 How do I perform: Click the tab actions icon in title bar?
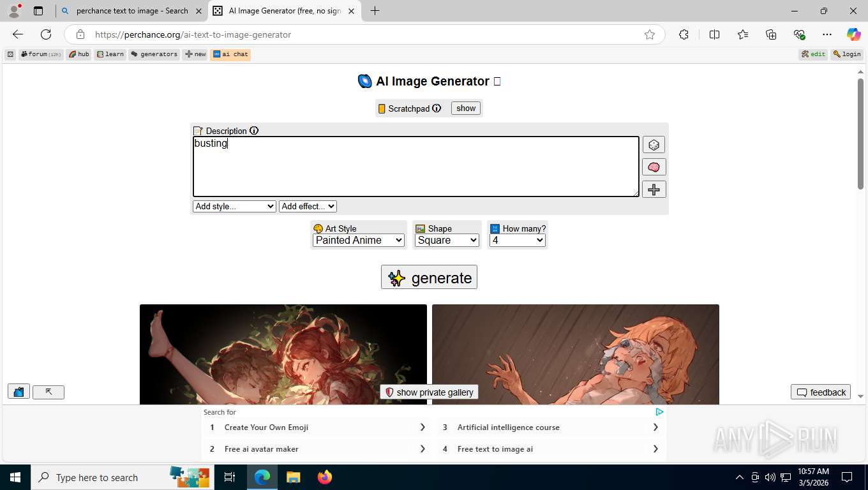[x=38, y=11]
